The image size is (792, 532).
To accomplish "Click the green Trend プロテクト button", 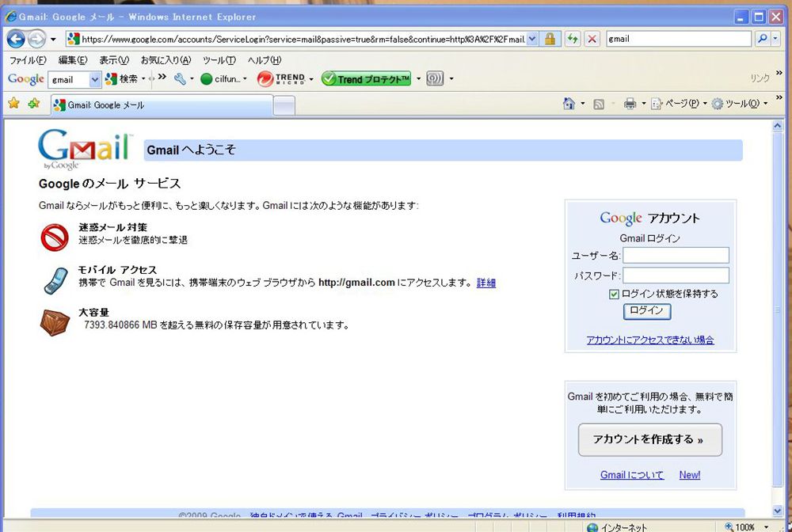I will pos(366,78).
